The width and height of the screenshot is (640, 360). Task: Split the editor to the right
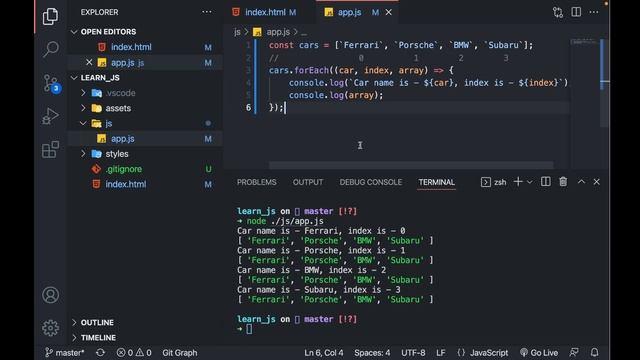pyautogui.click(x=576, y=12)
